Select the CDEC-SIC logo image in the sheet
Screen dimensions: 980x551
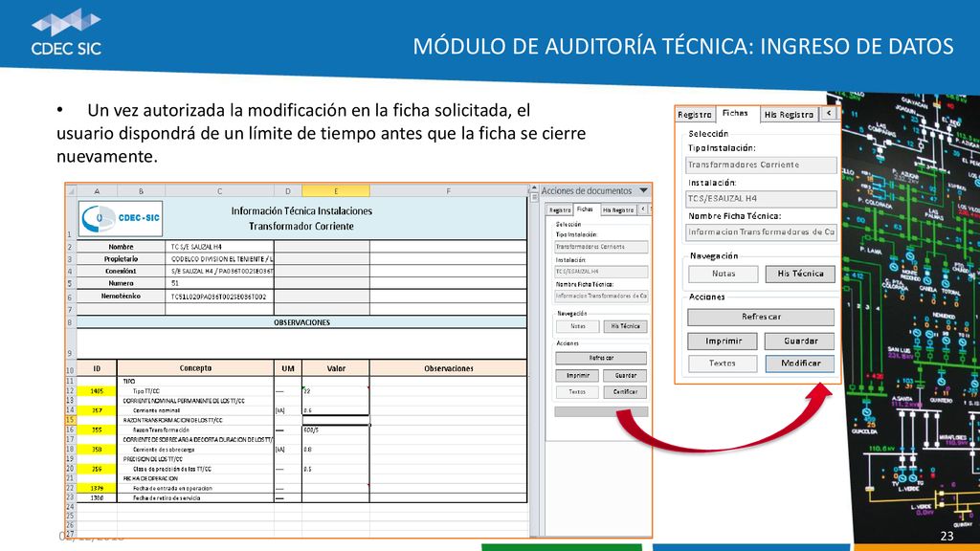[121, 219]
